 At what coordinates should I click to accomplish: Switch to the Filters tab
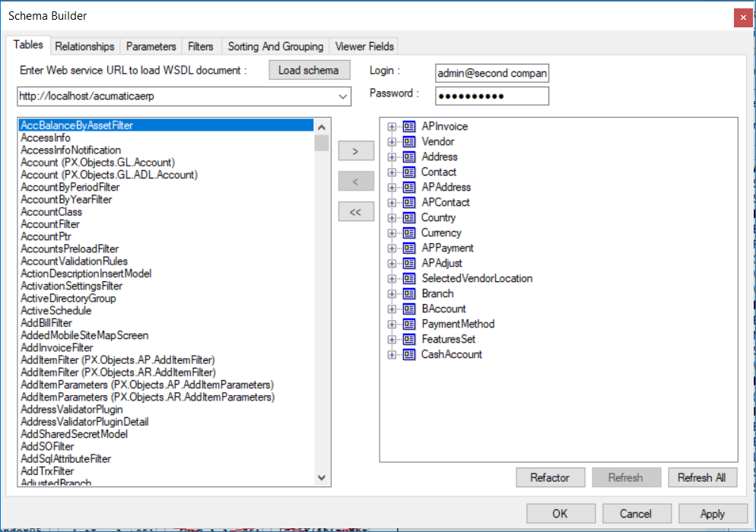tap(201, 46)
